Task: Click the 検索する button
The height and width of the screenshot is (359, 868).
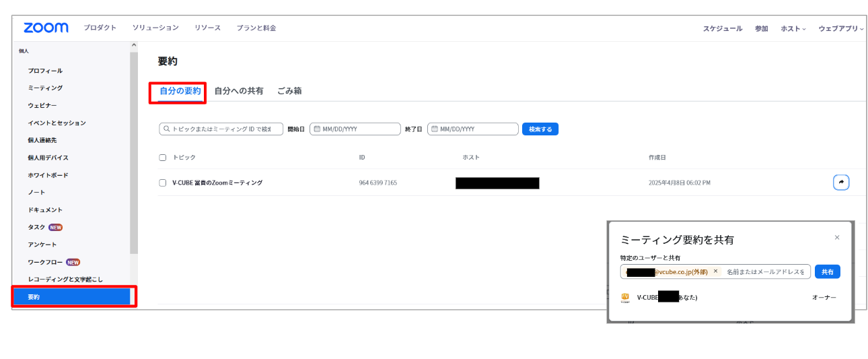Action: click(540, 129)
